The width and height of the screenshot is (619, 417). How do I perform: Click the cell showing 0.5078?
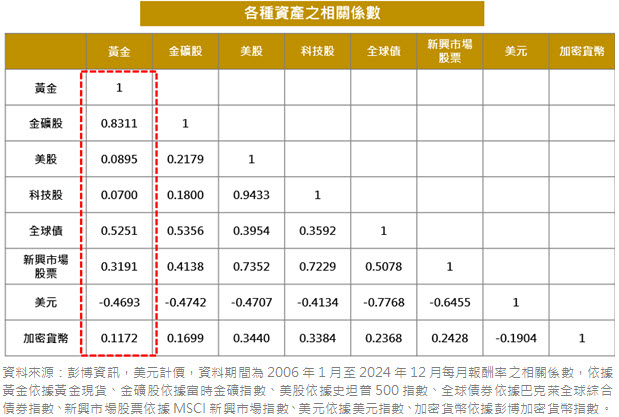coord(384,267)
